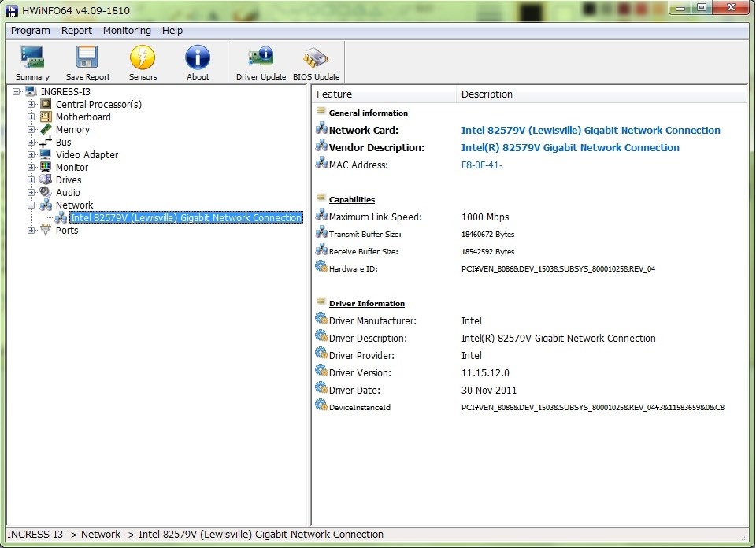
Task: Select the Audio tree item
Action: point(68,192)
